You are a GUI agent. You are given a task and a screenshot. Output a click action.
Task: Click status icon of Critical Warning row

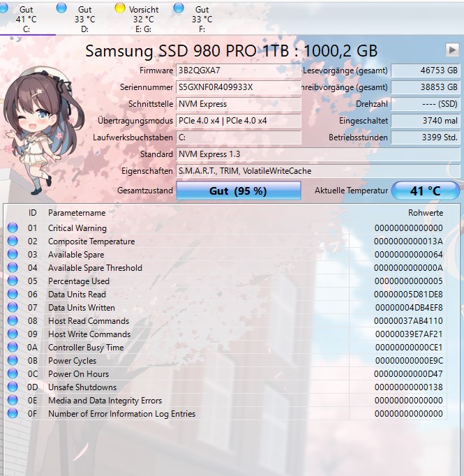click(13, 228)
